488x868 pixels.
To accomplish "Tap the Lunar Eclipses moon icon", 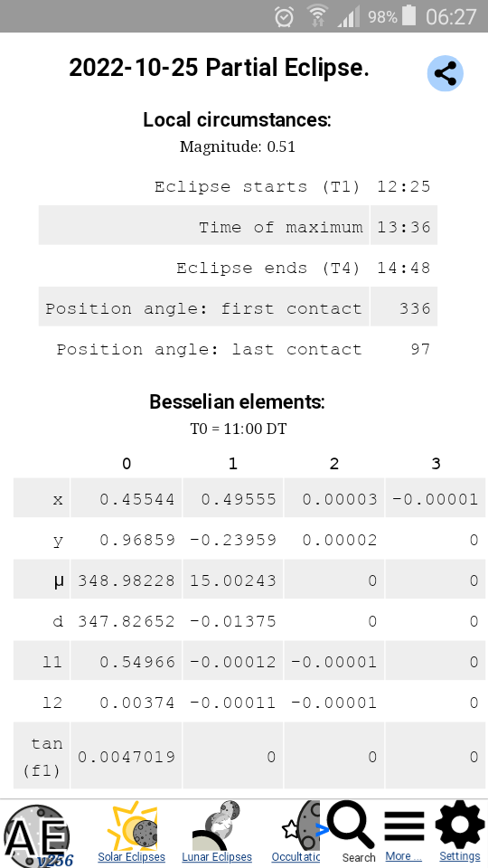I will click(217, 825).
